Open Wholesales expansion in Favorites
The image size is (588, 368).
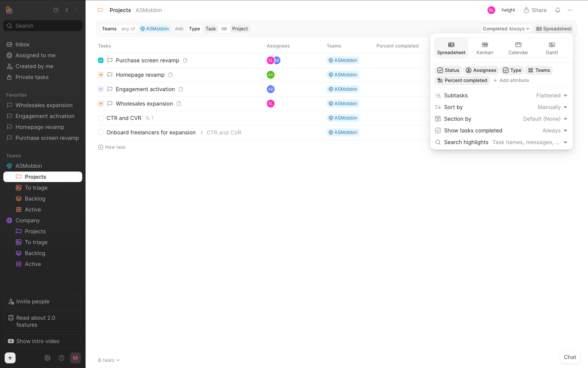(x=43, y=105)
